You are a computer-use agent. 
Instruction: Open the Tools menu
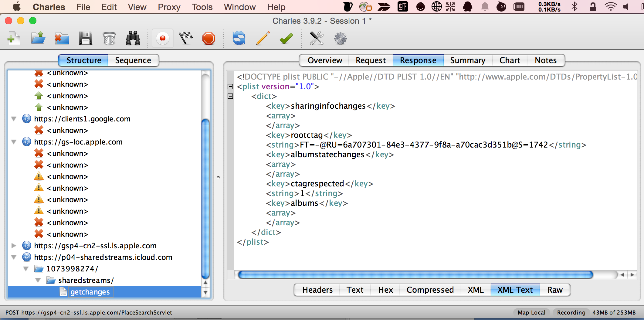202,7
